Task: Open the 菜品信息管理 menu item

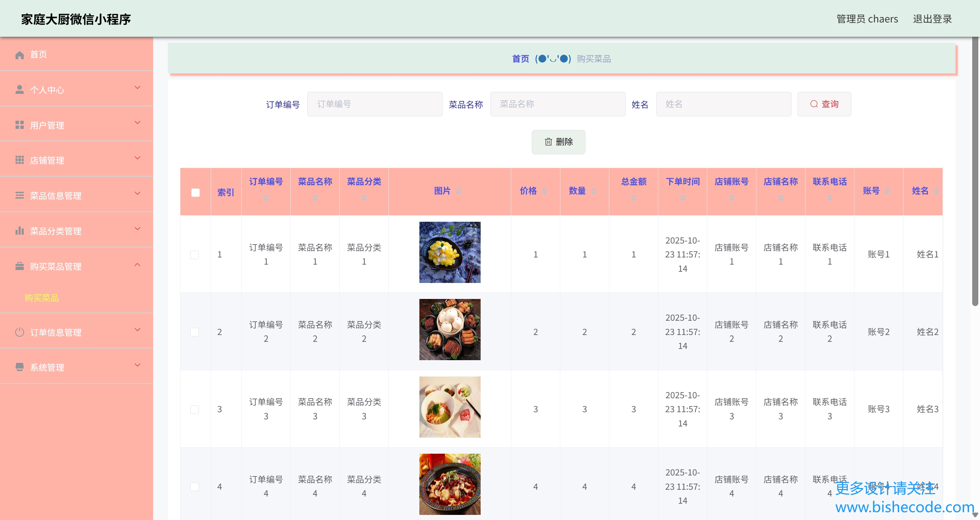Action: (x=55, y=196)
